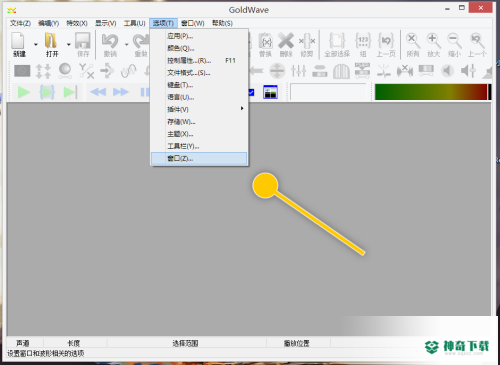This screenshot has width=500, height=365.
Task: Click the sphere doppler-style effect icon
Action: tap(65, 71)
